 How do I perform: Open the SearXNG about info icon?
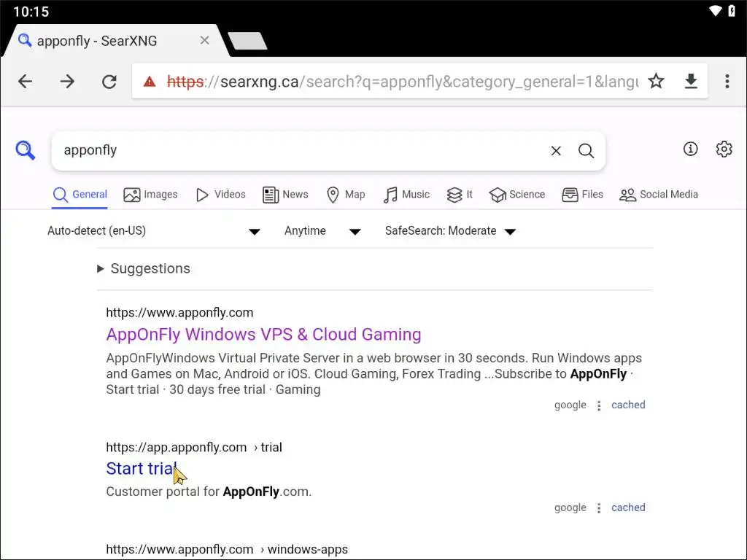pos(690,149)
